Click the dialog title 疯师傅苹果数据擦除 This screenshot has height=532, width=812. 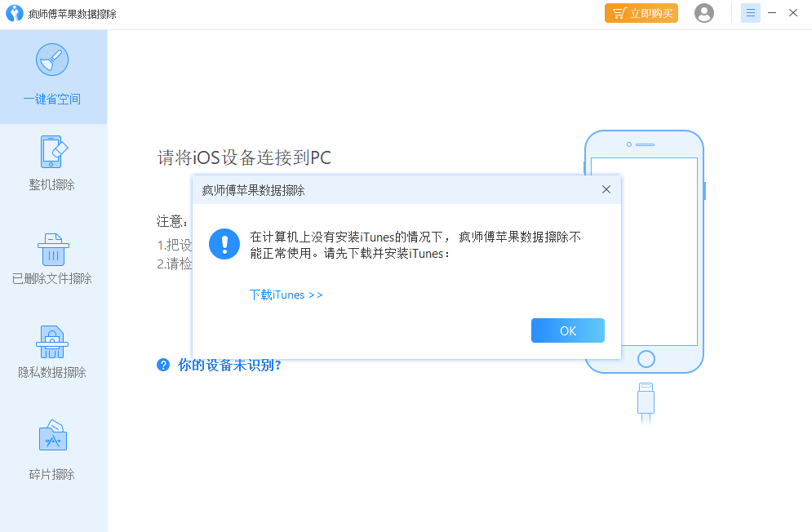(253, 190)
